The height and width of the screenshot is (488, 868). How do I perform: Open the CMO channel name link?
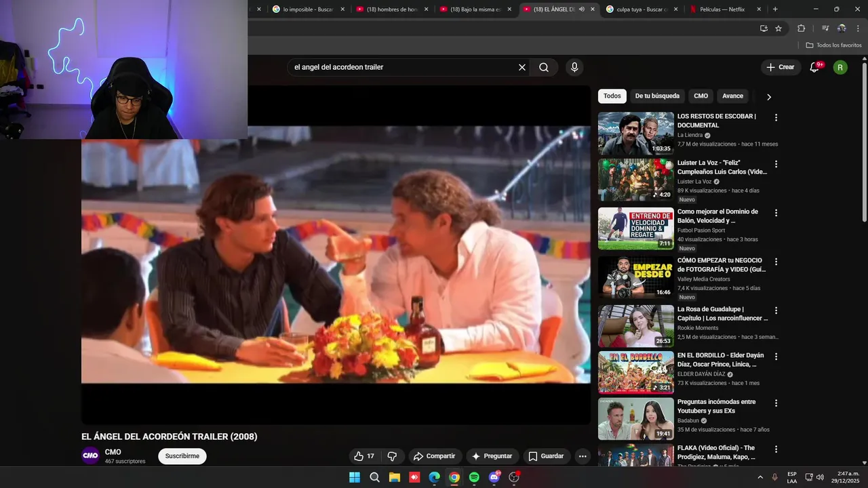click(113, 452)
